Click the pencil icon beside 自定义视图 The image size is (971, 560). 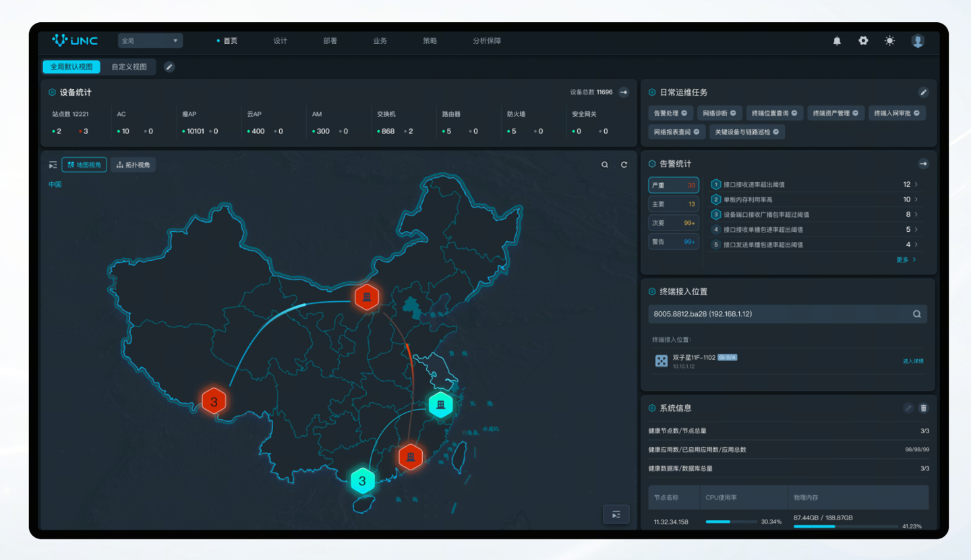[x=169, y=67]
